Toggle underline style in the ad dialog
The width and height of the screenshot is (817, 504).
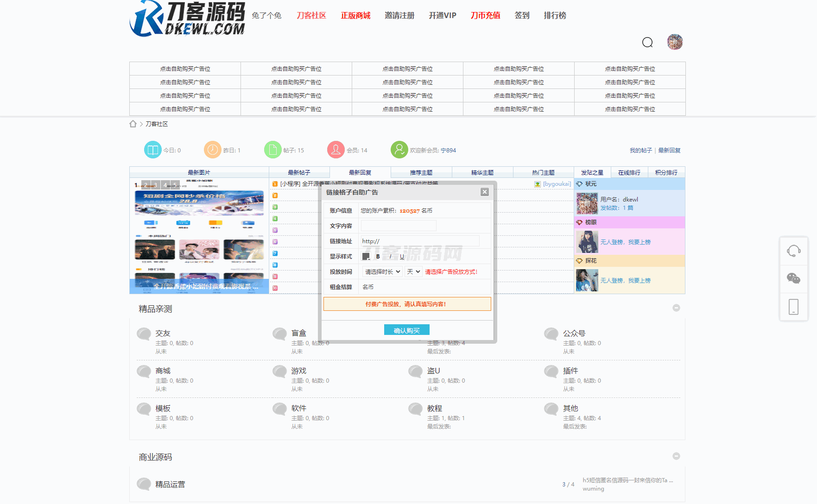pyautogui.click(x=402, y=257)
